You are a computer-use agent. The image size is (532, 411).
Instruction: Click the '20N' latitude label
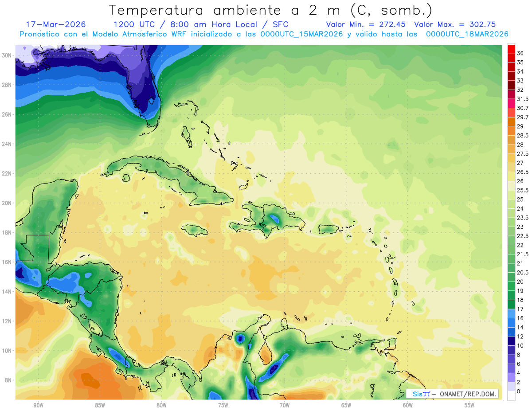point(7,203)
